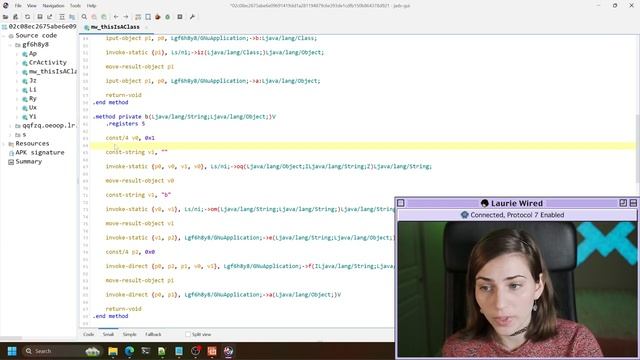Click the quark engine toolbar icon
This screenshot has height=360, width=640.
[148, 17]
